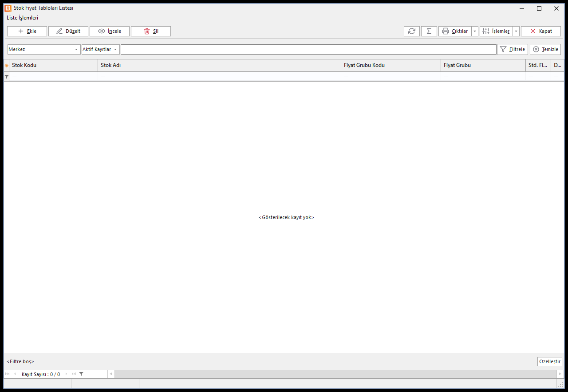
Task: Open the Liste İşlemleri menu
Action: point(23,18)
